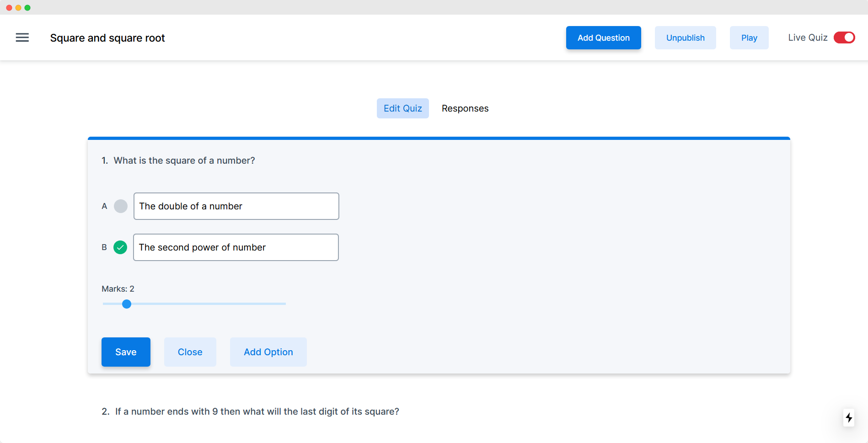Mark option A as correct answer
868x443 pixels.
tap(121, 206)
